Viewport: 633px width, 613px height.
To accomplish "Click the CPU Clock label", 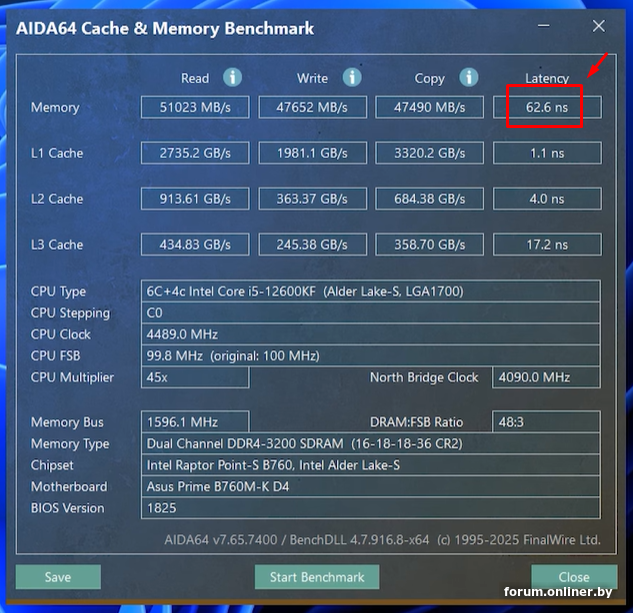I will click(x=61, y=334).
